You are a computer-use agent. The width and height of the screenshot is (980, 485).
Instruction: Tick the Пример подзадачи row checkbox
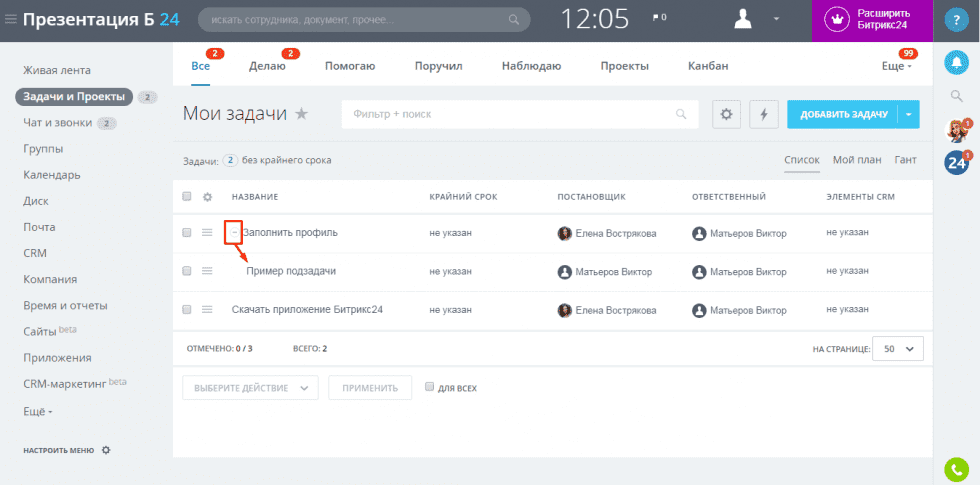tap(187, 271)
